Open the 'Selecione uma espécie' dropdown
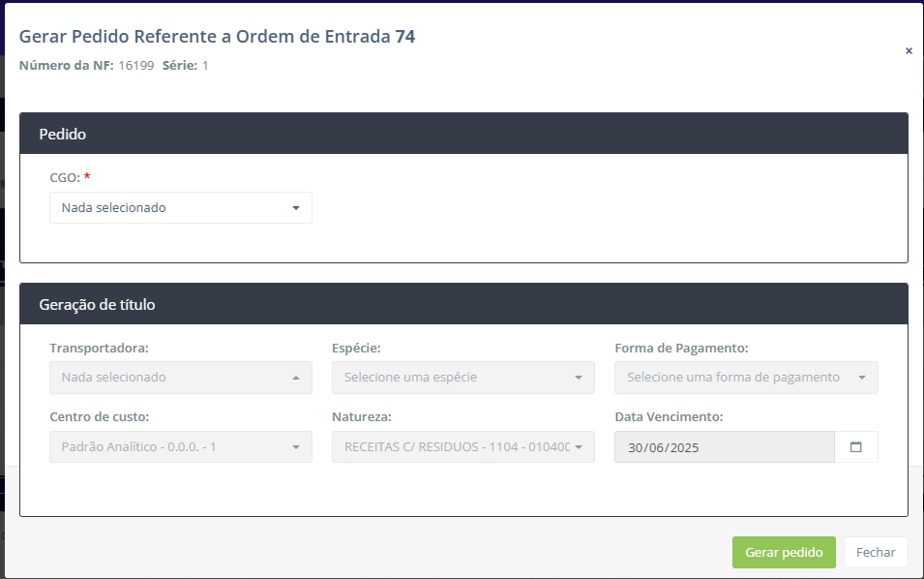Image resolution: width=924 pixels, height=579 pixels. [462, 378]
